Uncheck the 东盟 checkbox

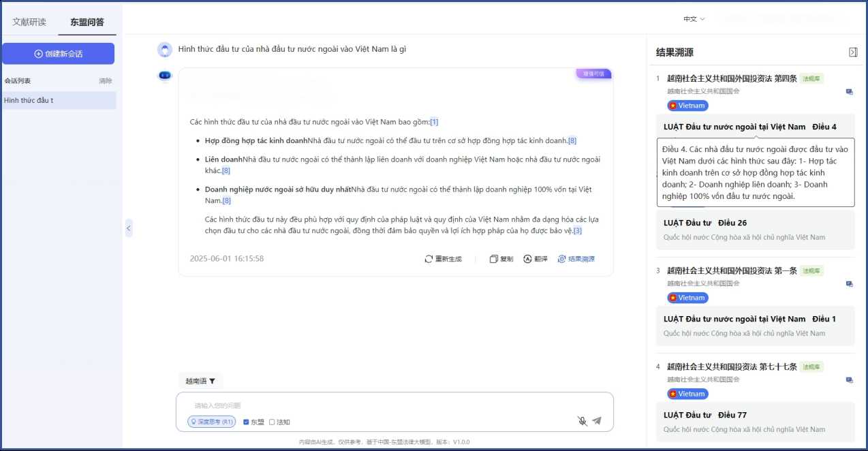click(x=247, y=422)
